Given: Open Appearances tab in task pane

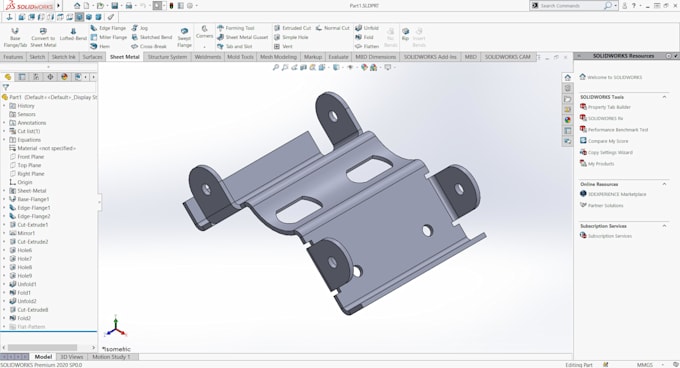Looking at the screenshot, I should coord(567,120).
